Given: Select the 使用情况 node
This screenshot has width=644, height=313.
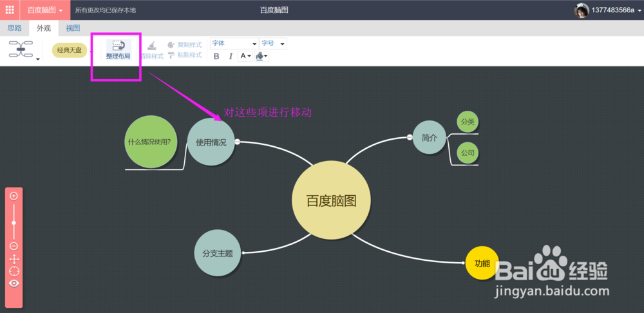Looking at the screenshot, I should [211, 142].
